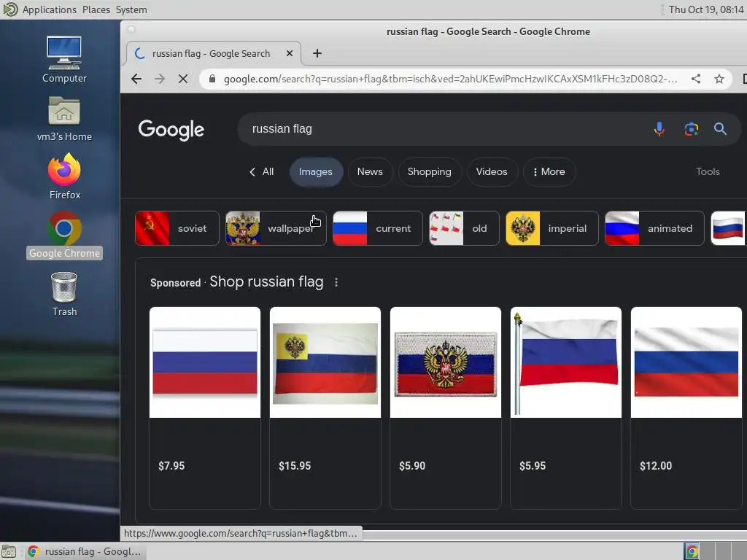Viewport: 747px width, 560px height.
Task: Click the partially visible waving flag chip
Action: coord(729,228)
